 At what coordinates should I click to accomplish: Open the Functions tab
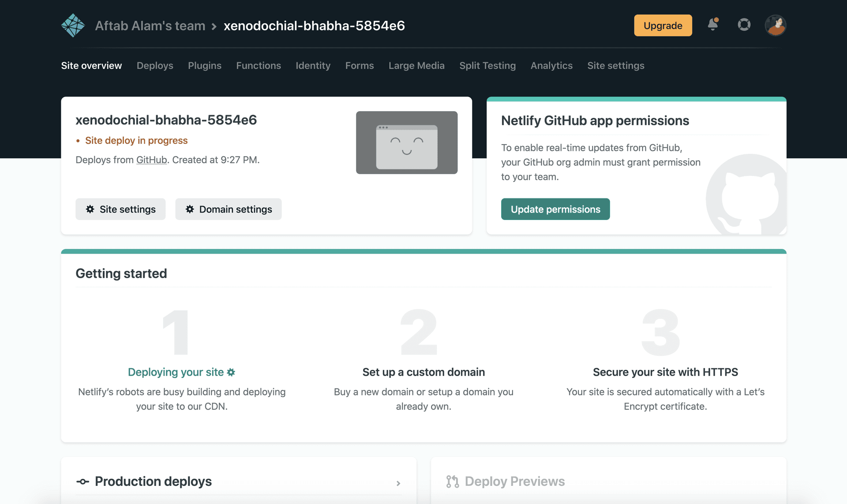coord(259,65)
